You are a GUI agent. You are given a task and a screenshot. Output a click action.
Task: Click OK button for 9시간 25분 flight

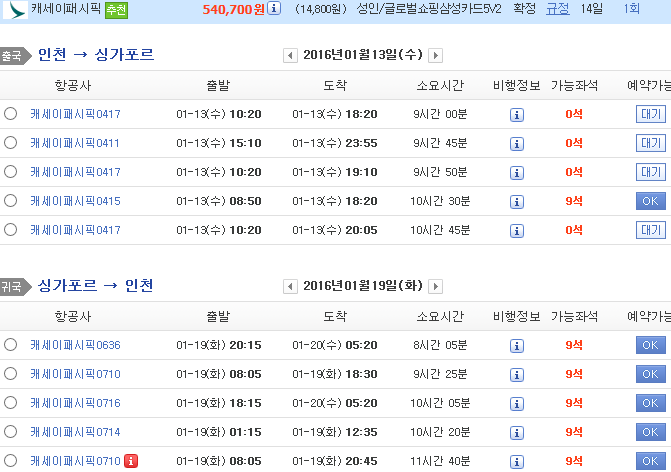coord(650,374)
